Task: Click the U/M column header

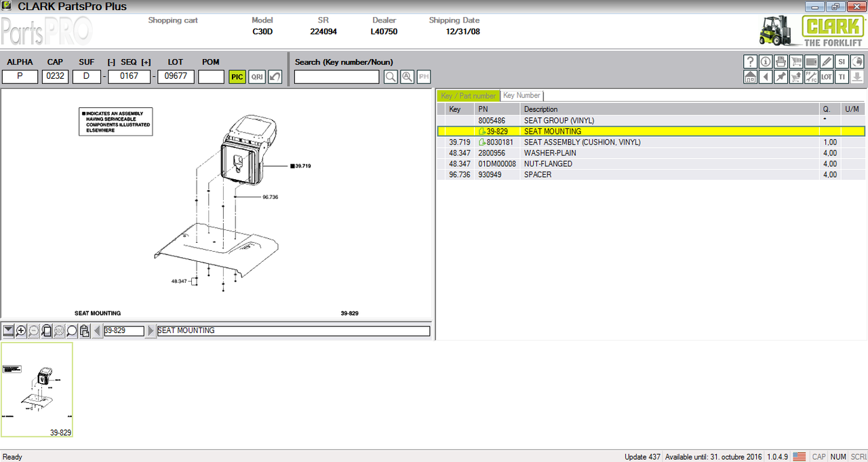Action: point(852,109)
